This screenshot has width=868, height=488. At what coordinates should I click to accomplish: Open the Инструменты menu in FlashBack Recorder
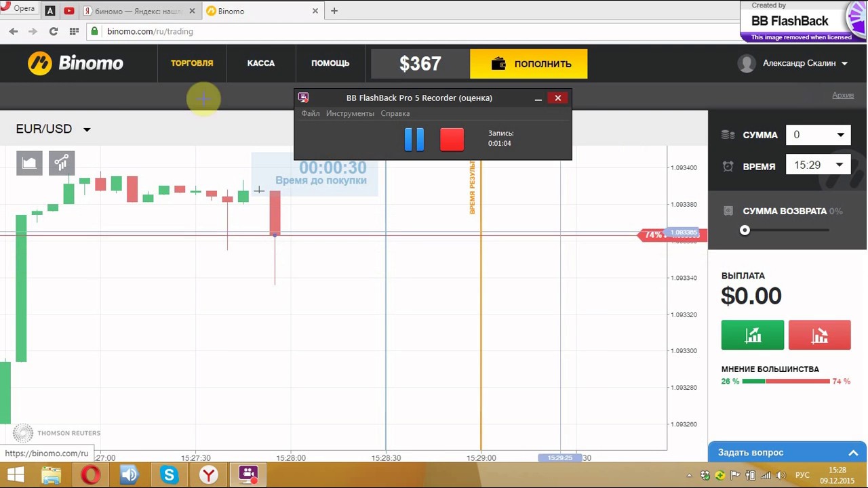pyautogui.click(x=350, y=113)
